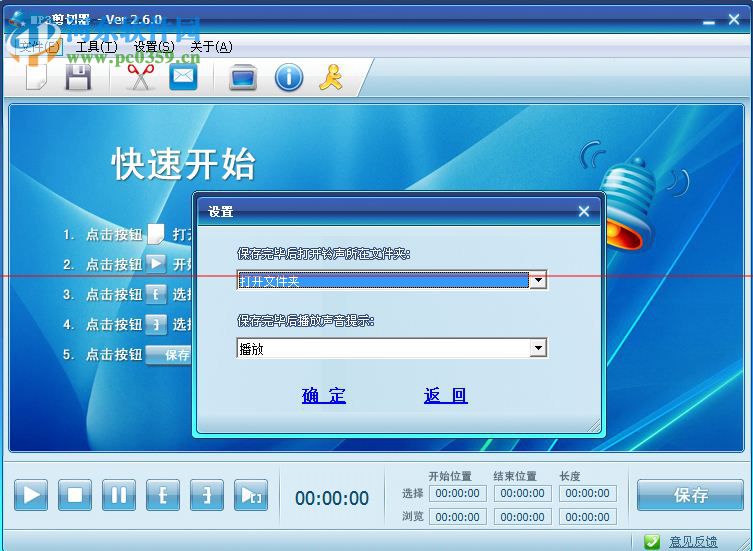Open the 工具(T) menu
The width and height of the screenshot is (753, 551).
(x=97, y=47)
